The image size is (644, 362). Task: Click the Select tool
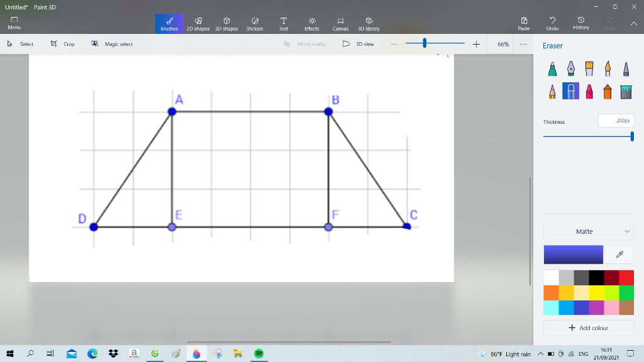click(x=20, y=44)
